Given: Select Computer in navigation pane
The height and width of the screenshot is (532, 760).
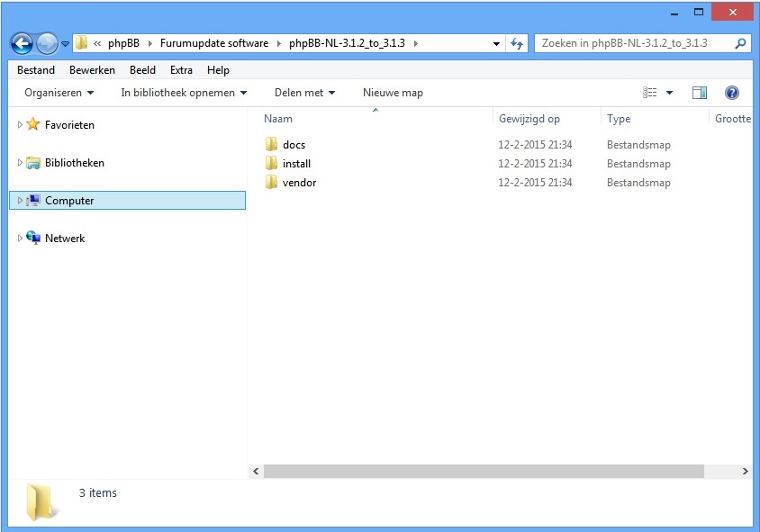Looking at the screenshot, I should (x=128, y=201).
